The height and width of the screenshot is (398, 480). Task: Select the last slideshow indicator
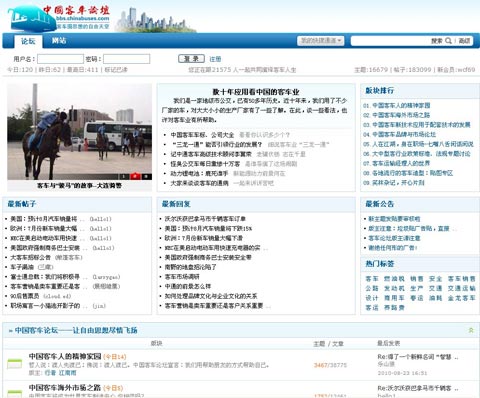(147, 176)
